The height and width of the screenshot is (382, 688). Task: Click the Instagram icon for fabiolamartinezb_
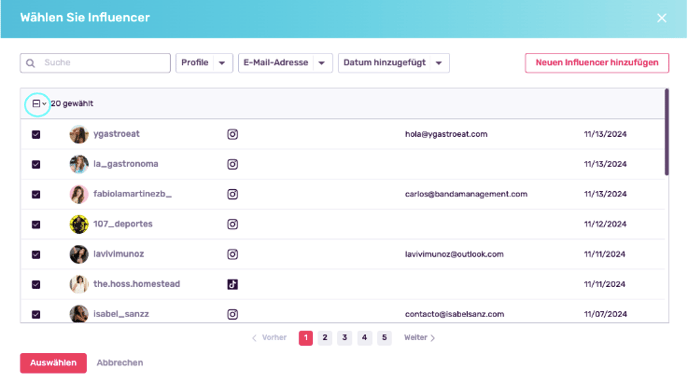coord(233,194)
